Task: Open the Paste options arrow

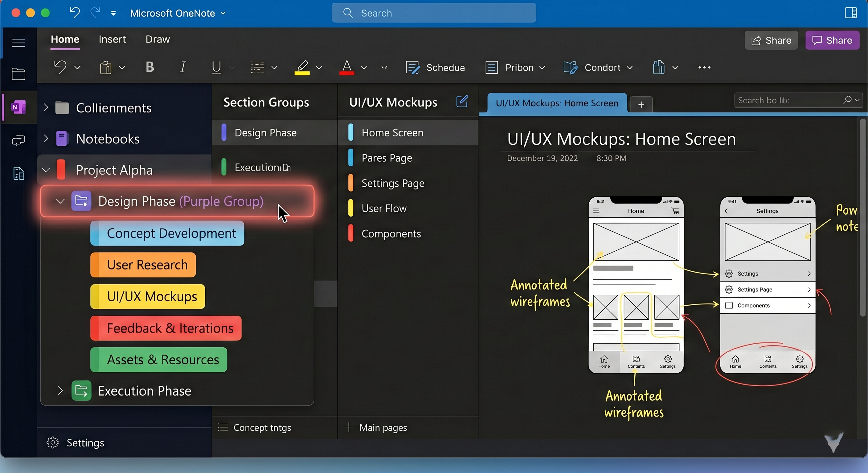Action: (122, 67)
